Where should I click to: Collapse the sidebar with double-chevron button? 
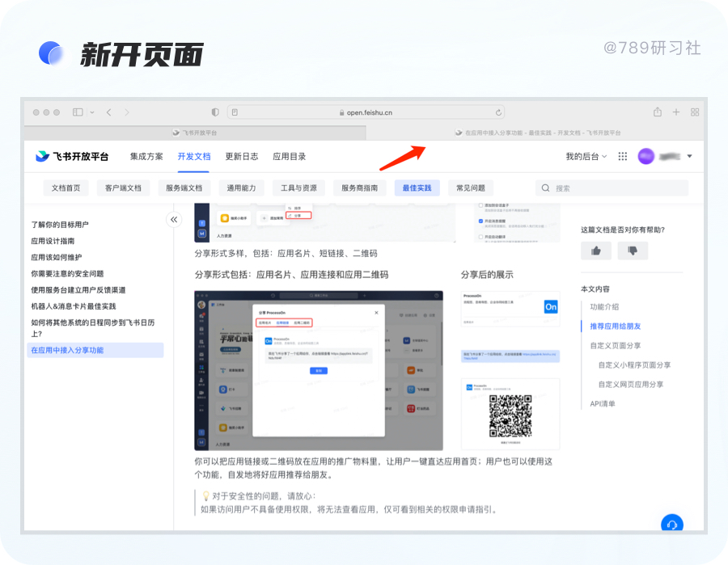[174, 219]
